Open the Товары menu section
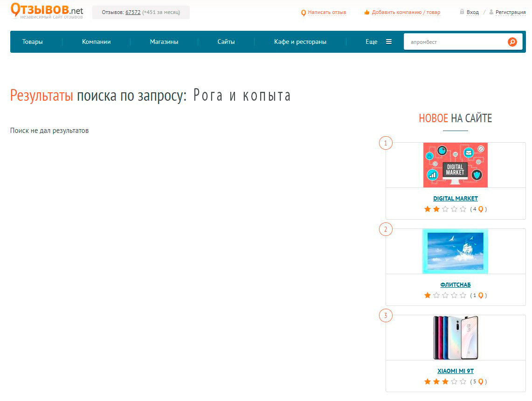The height and width of the screenshot is (401, 532). (x=33, y=41)
